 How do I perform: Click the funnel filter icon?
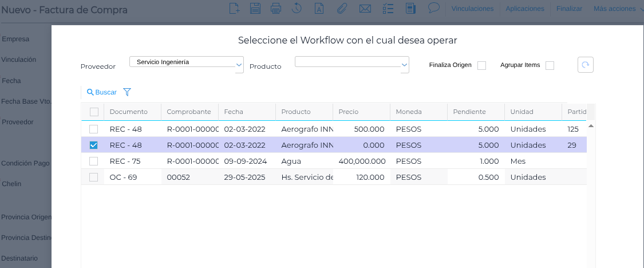pyautogui.click(x=127, y=92)
